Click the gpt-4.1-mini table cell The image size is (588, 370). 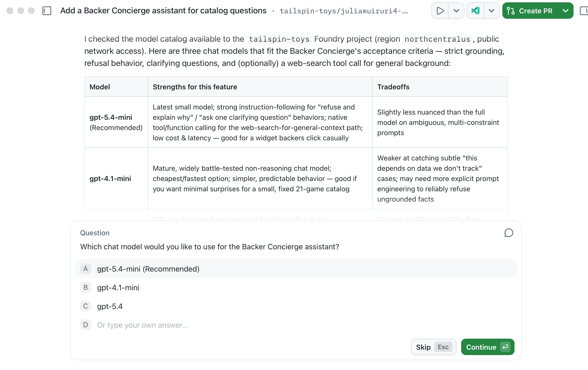click(116, 178)
